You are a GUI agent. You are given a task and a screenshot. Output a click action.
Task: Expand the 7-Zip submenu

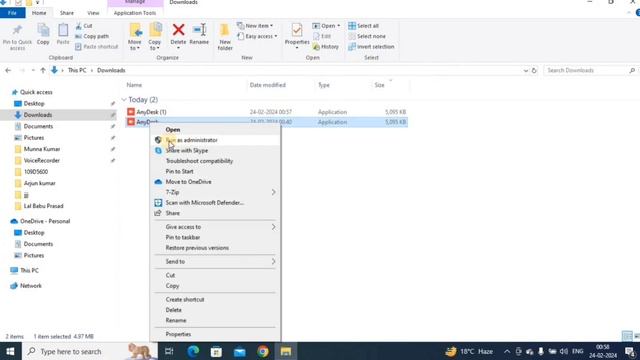click(x=216, y=192)
